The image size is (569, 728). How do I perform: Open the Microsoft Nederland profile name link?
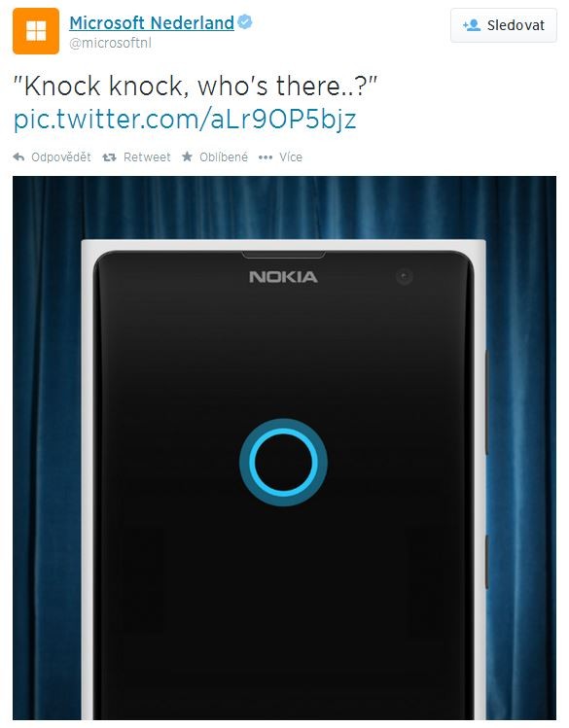coord(152,22)
